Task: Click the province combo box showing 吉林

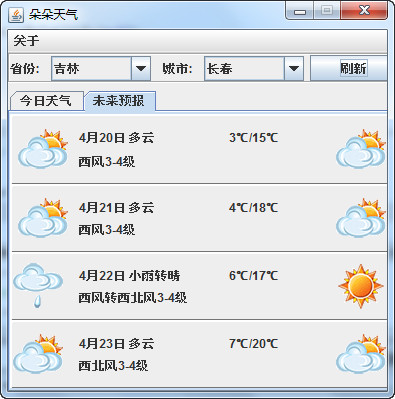Action: point(101,69)
